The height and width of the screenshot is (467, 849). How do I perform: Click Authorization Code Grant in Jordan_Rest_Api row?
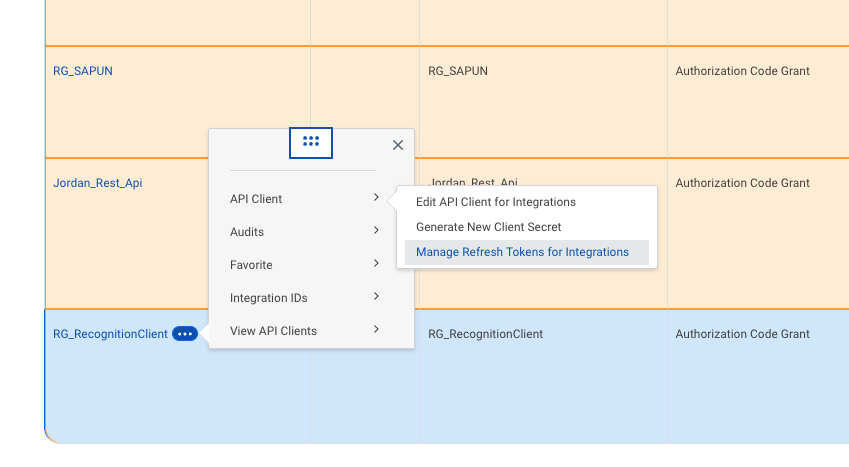[x=742, y=183]
